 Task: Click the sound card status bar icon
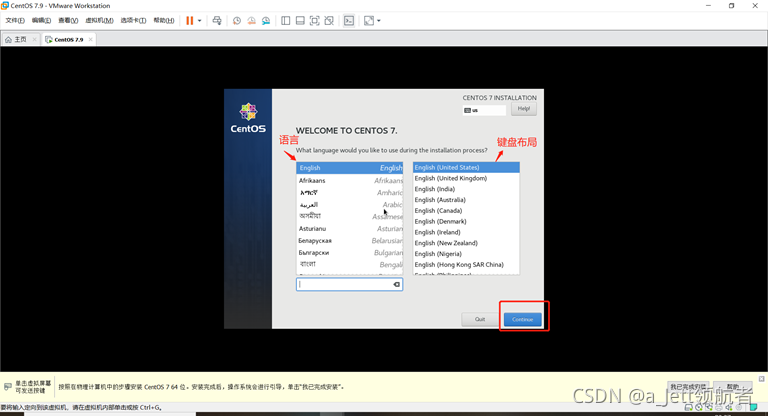coord(729,407)
